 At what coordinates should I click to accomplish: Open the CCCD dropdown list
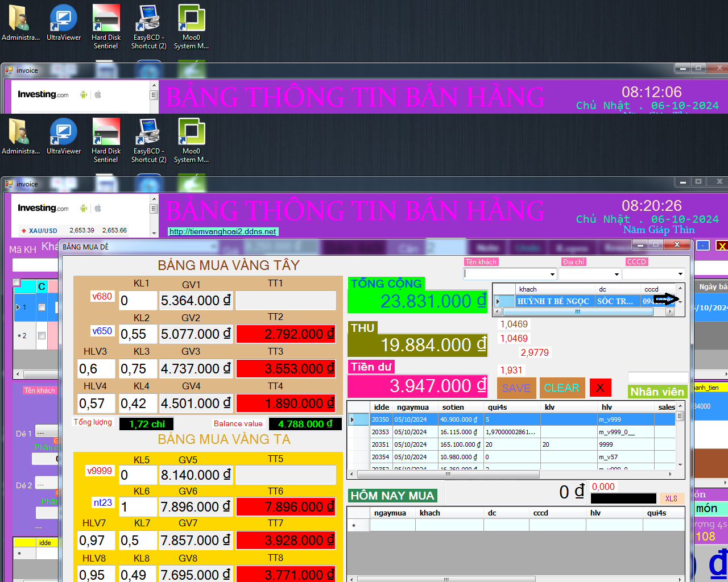click(x=680, y=274)
